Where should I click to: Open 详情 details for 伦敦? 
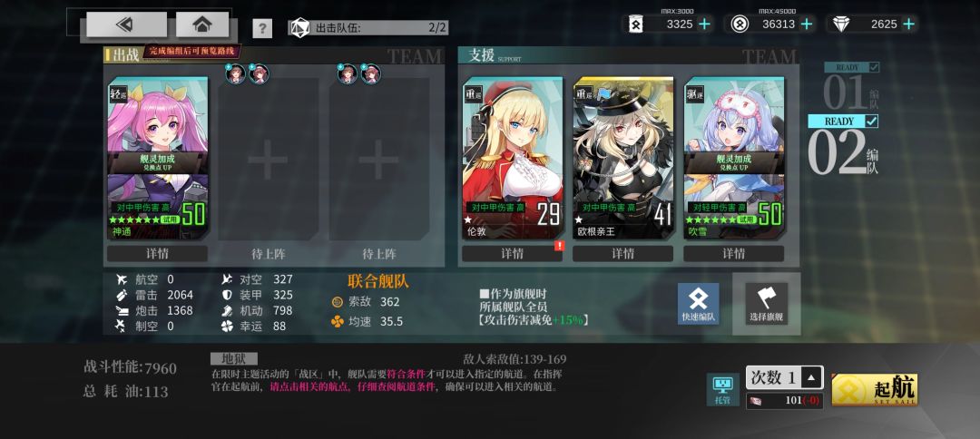pyautogui.click(x=512, y=254)
